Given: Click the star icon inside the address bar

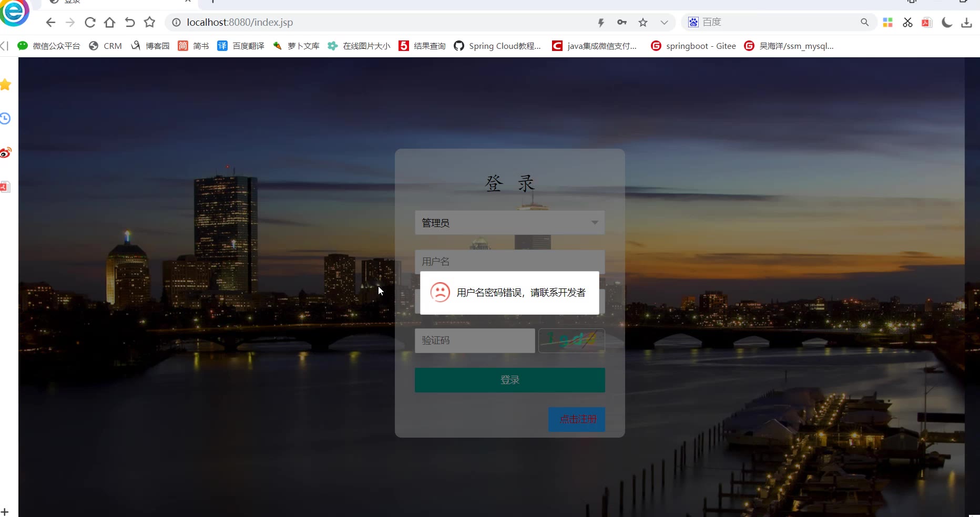Looking at the screenshot, I should pos(643,22).
